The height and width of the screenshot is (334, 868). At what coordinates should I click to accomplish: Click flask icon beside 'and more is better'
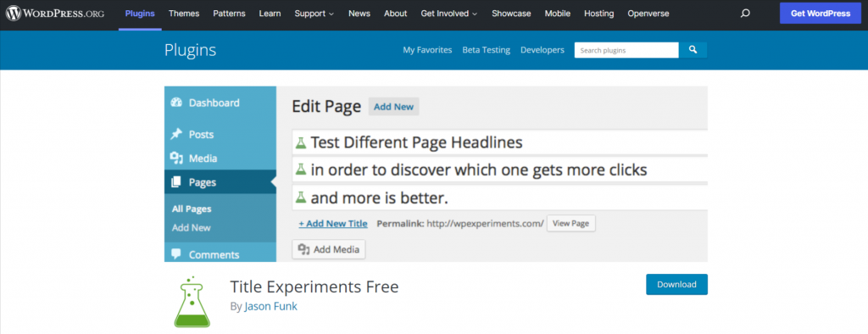(301, 197)
